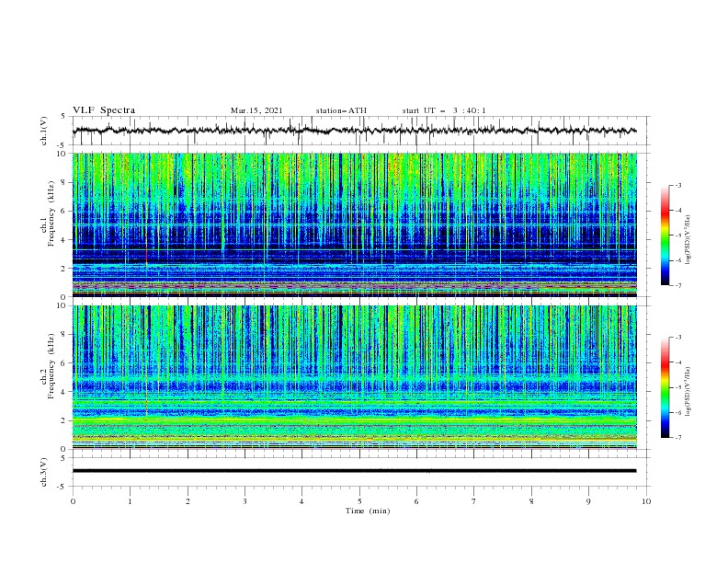Click the ch.3 flat voltage trace
Image resolution: width=728 pixels, height=563 pixels.
point(354,471)
